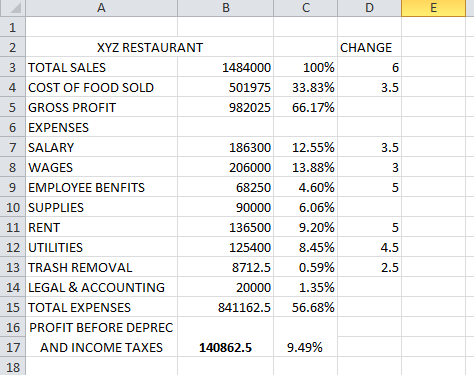This screenshot has height=375, width=474.
Task: Select row 6 header
Action: click(13, 127)
